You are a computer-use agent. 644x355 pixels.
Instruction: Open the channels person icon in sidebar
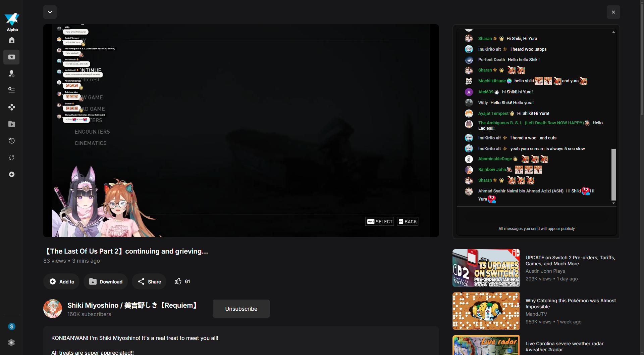(x=11, y=74)
